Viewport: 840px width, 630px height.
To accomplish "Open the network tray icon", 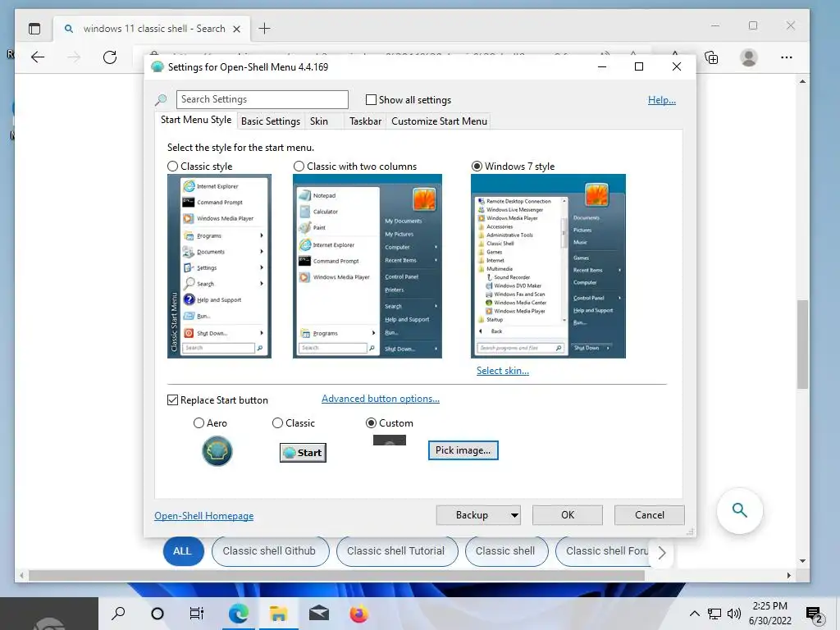I will (714, 614).
